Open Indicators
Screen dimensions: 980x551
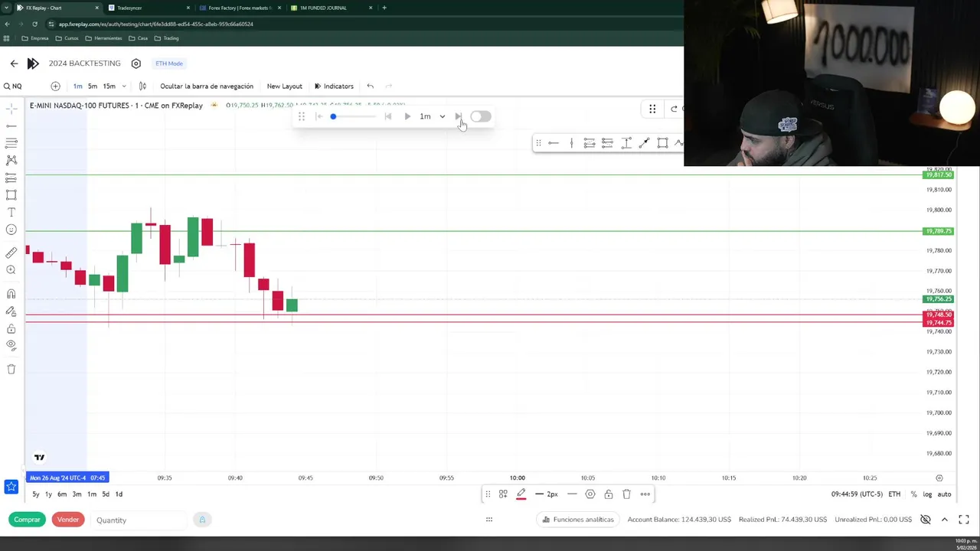pos(334,86)
